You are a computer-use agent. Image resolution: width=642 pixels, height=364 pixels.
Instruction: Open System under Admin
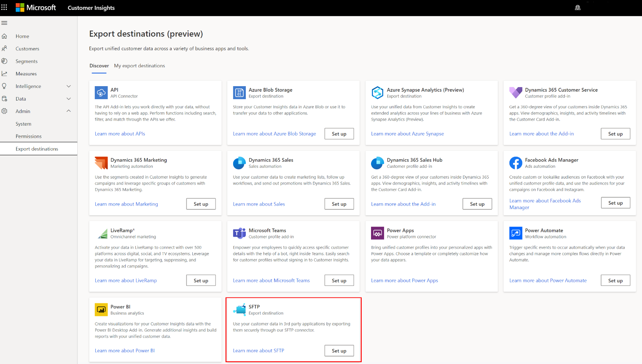coord(23,124)
